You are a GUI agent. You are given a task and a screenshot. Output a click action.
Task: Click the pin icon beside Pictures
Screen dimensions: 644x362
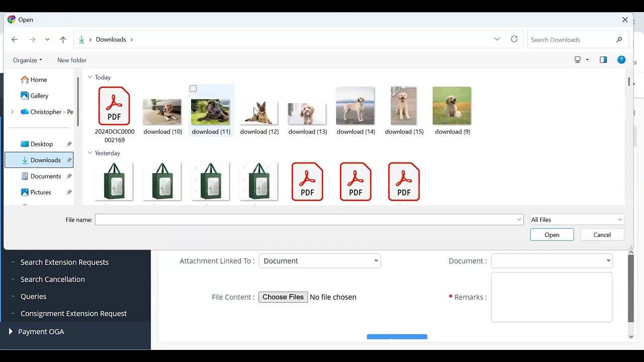(69, 193)
